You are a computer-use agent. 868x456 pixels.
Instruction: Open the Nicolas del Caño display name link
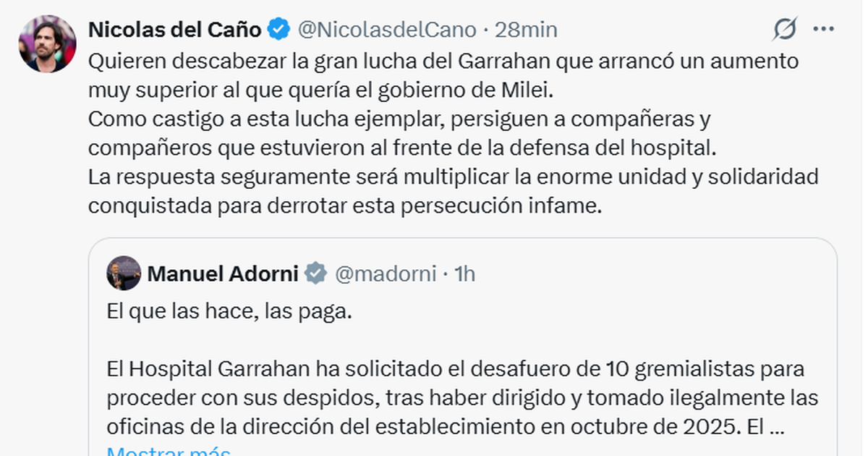[174, 30]
